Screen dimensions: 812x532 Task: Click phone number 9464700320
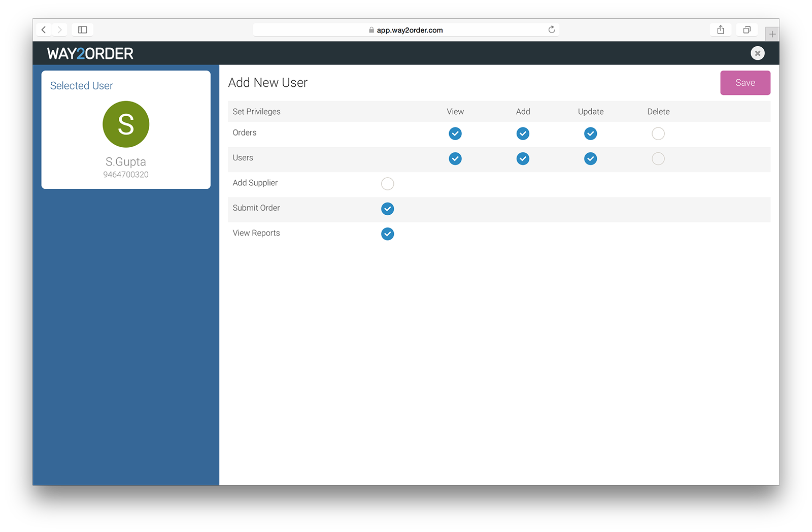(126, 175)
